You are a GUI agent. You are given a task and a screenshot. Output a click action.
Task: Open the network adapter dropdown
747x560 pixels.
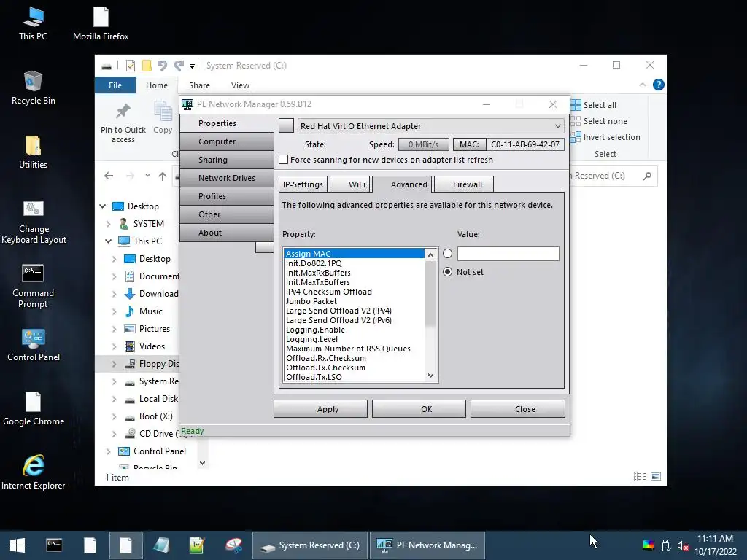tap(557, 125)
